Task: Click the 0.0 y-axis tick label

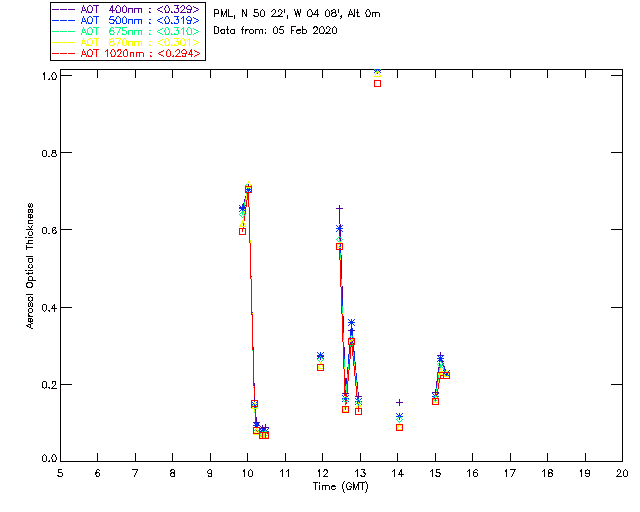Action: pyautogui.click(x=48, y=459)
